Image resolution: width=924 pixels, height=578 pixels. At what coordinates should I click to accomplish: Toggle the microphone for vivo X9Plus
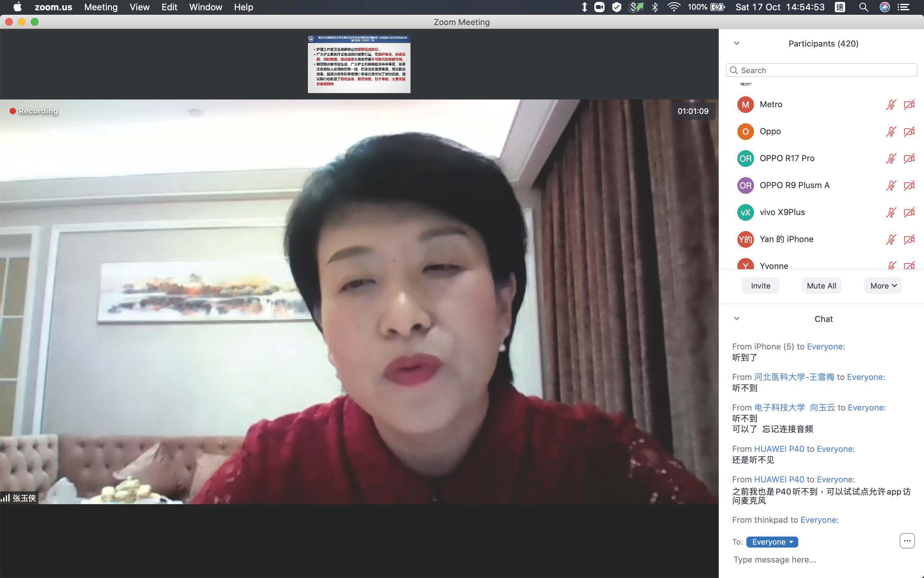[x=891, y=212]
